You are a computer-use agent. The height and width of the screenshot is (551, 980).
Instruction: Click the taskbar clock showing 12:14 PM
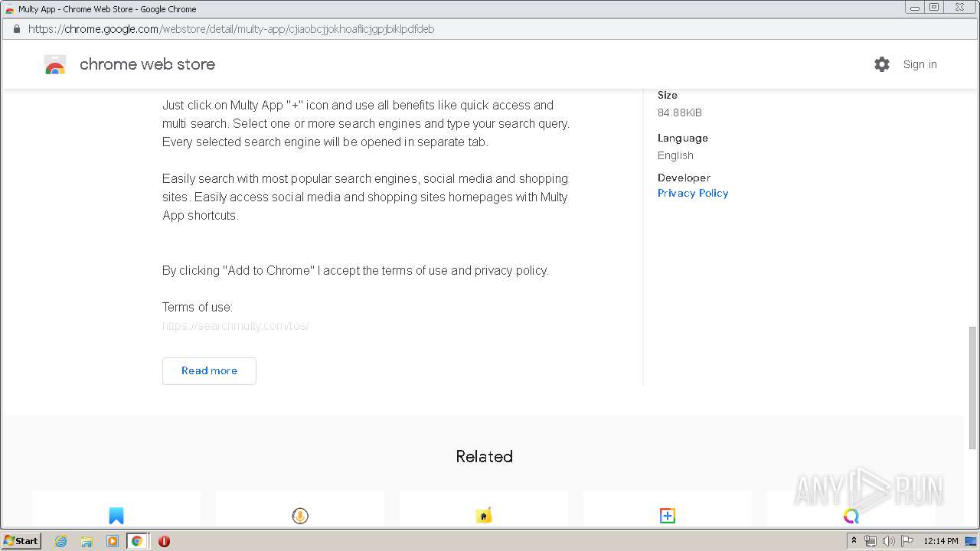[941, 541]
